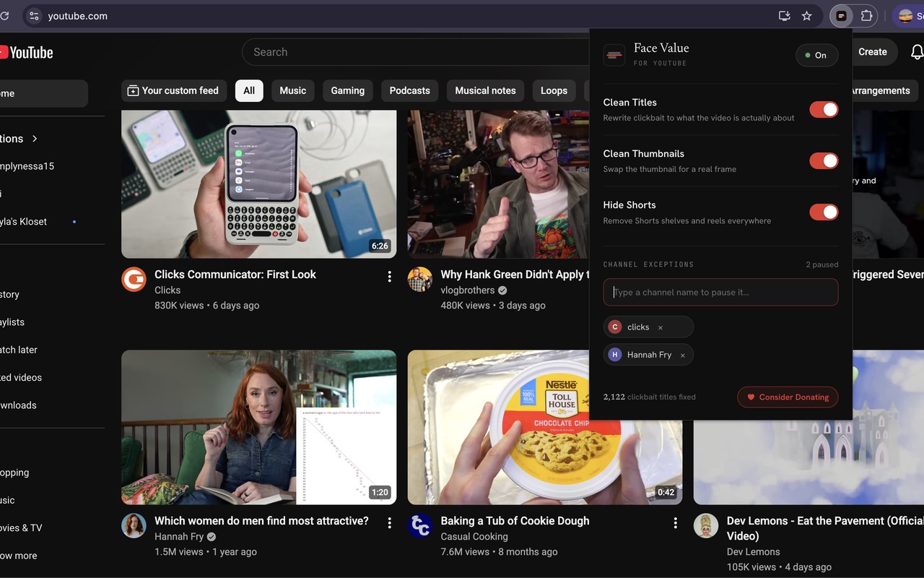Open more options for Cookie Dough video
This screenshot has width=924, height=578.
pos(675,522)
